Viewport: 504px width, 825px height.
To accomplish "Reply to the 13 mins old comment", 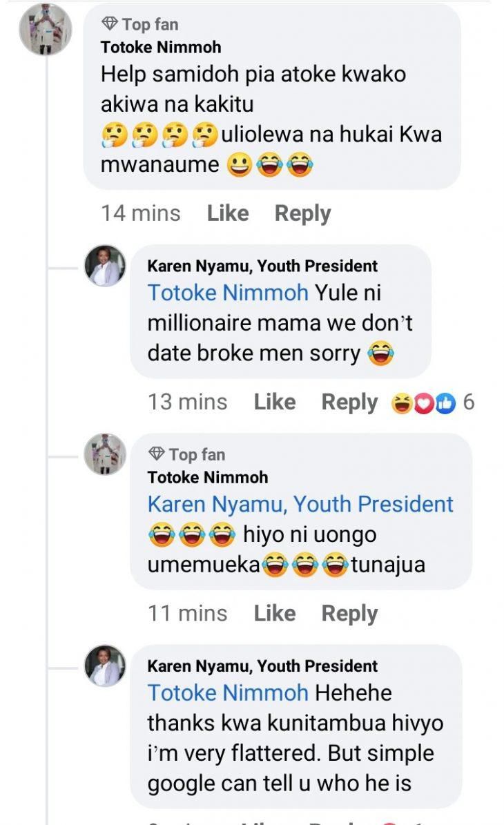I will [x=349, y=402].
